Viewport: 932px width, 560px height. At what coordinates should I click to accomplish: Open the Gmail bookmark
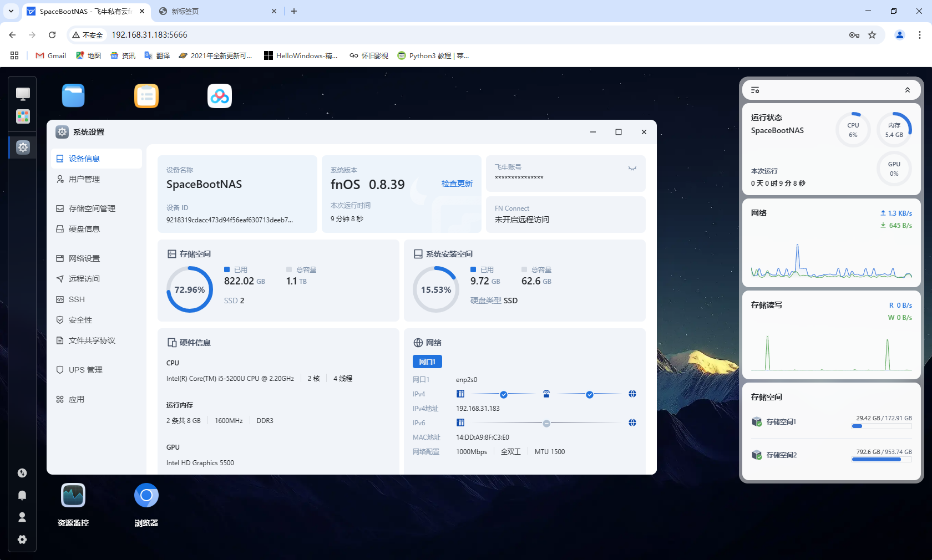click(x=51, y=55)
